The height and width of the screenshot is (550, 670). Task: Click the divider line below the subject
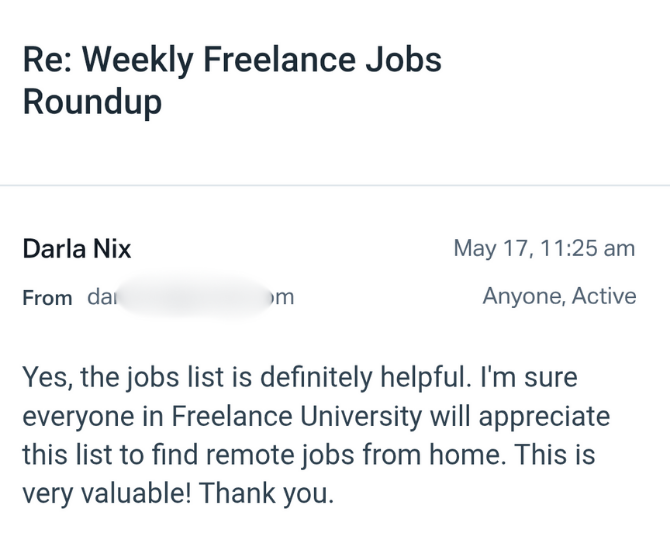tap(335, 186)
